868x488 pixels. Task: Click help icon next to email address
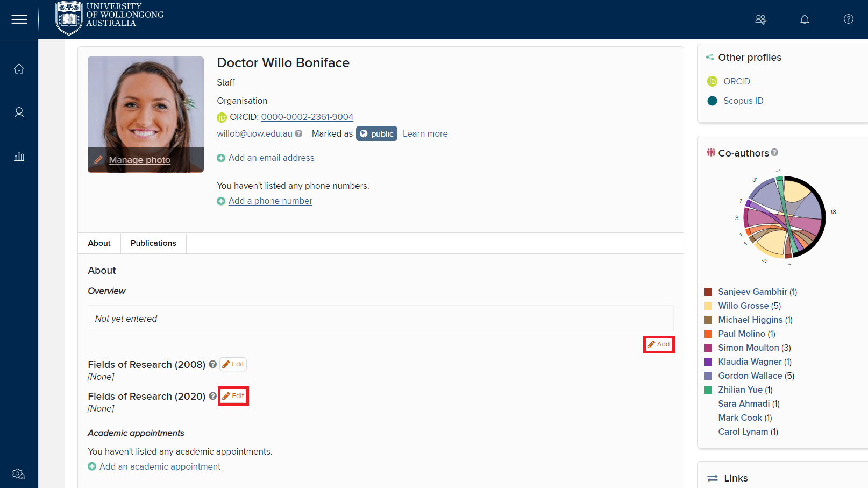[x=298, y=133]
